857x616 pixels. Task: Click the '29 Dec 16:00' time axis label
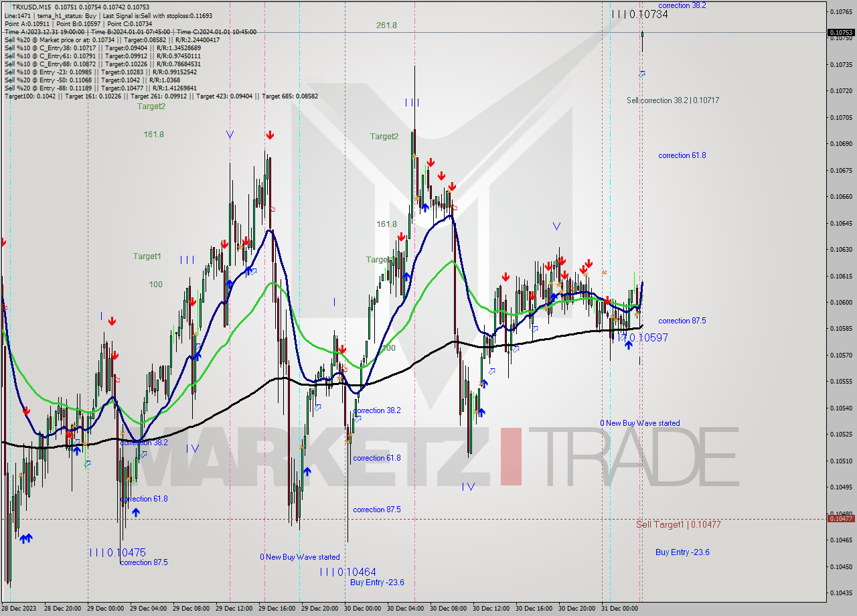277,609
